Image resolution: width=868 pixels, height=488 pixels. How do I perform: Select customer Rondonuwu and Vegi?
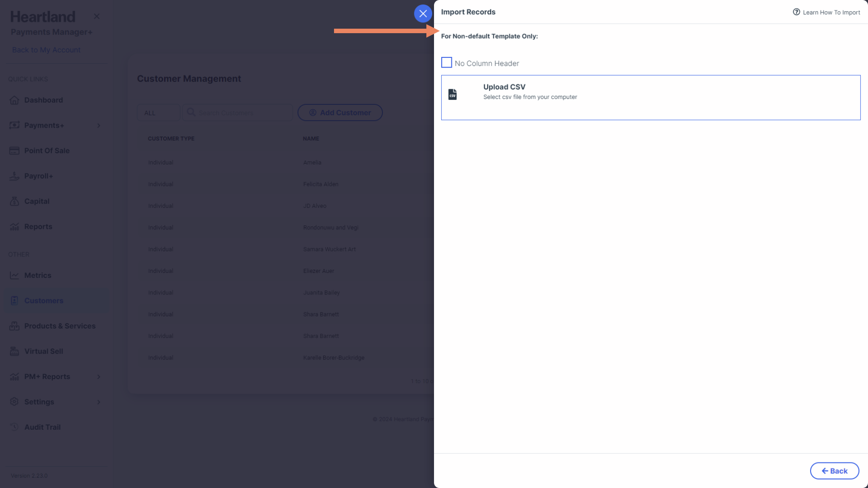point(330,228)
